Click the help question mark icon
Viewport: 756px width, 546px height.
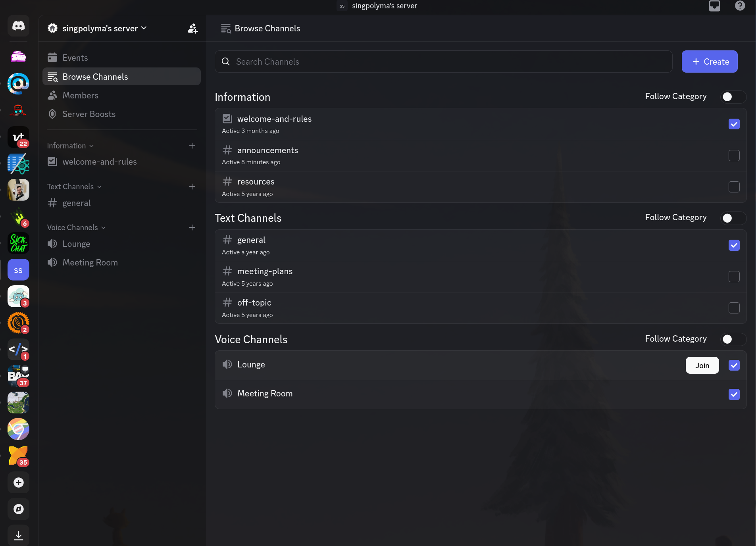click(740, 6)
